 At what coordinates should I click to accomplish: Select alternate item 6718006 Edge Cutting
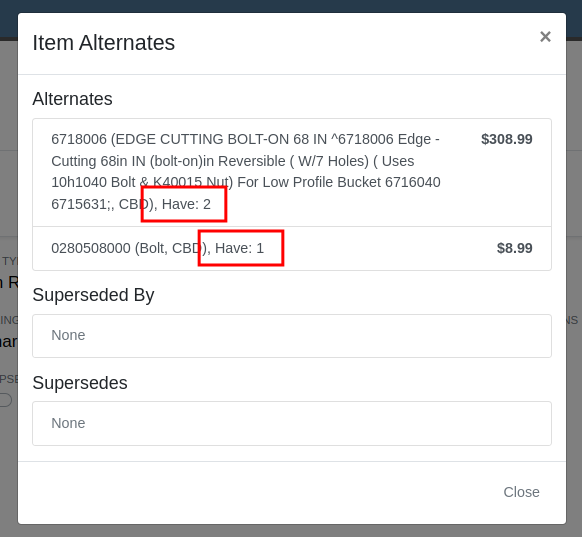[x=292, y=172]
